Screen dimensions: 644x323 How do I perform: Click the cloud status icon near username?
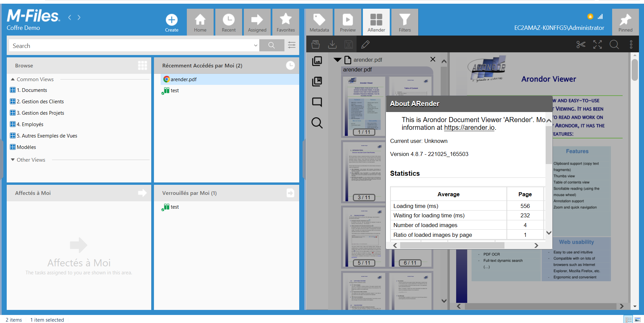pos(590,16)
